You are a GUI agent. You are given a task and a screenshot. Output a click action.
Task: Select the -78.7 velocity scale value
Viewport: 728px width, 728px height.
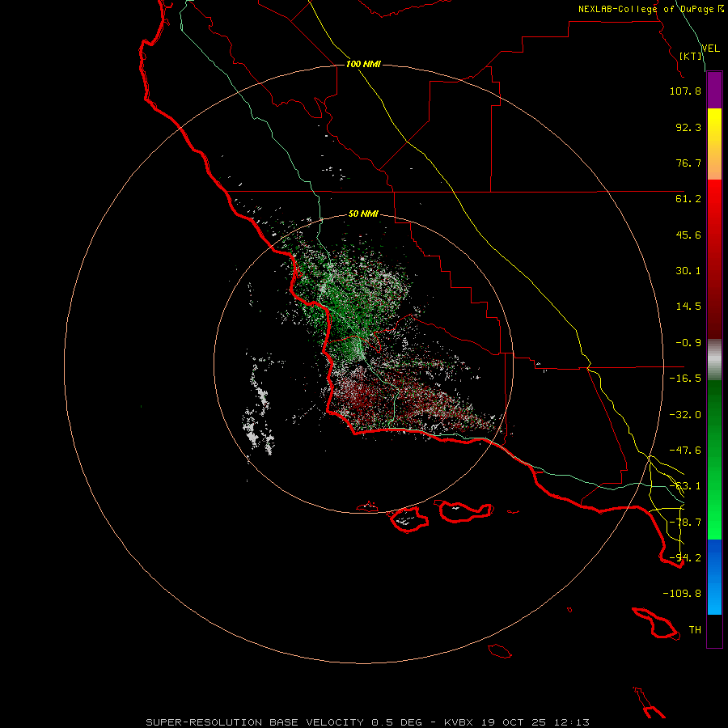[x=685, y=523]
